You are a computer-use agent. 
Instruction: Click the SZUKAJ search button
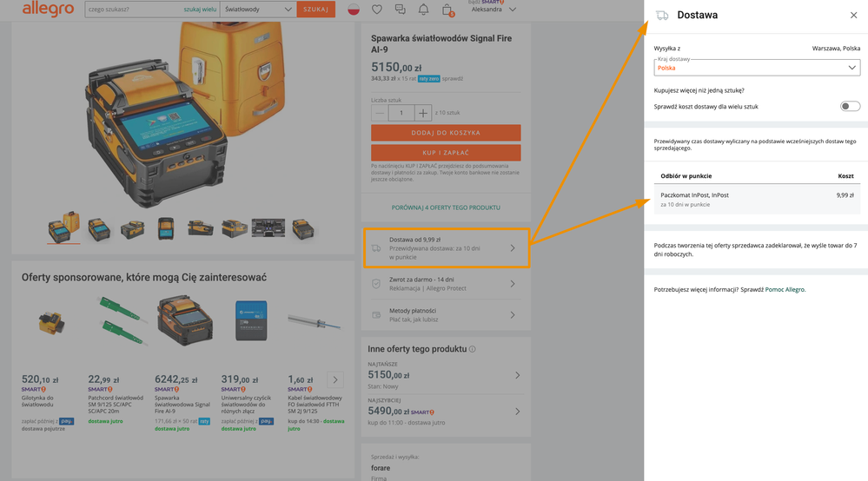[315, 10]
